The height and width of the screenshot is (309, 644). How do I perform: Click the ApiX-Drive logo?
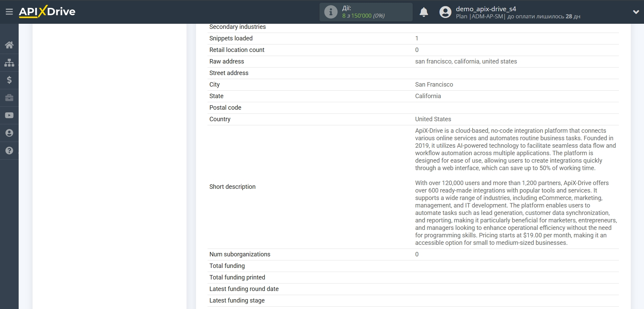click(47, 12)
